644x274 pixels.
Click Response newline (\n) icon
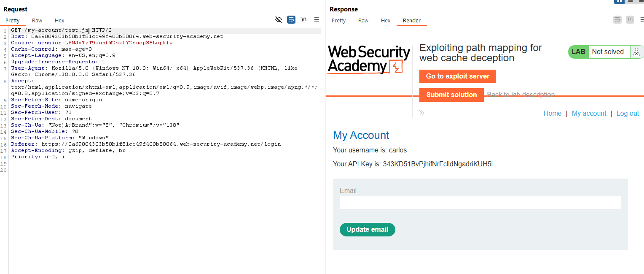coord(630,20)
